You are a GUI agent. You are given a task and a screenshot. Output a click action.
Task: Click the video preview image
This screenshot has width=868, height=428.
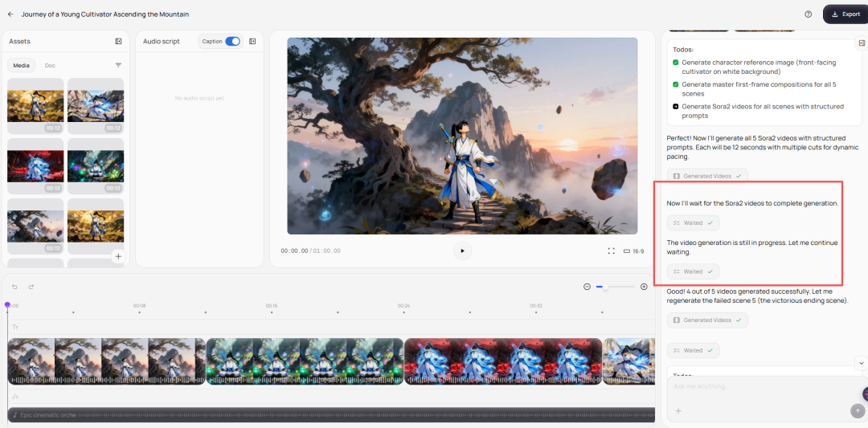(462, 136)
